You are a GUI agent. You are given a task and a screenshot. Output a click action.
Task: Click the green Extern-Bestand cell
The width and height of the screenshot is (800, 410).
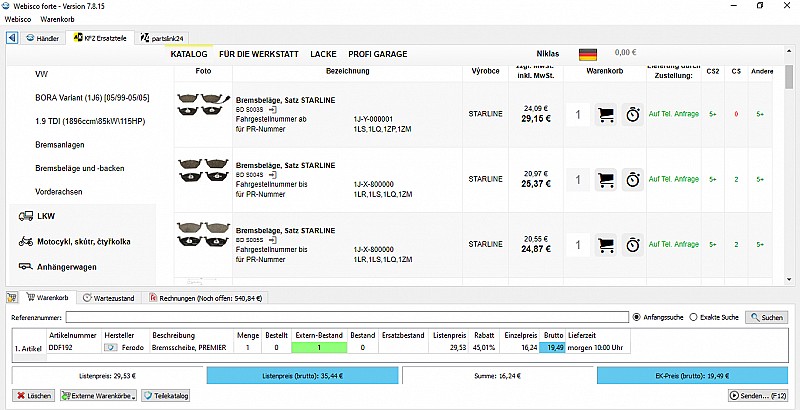[x=318, y=347]
